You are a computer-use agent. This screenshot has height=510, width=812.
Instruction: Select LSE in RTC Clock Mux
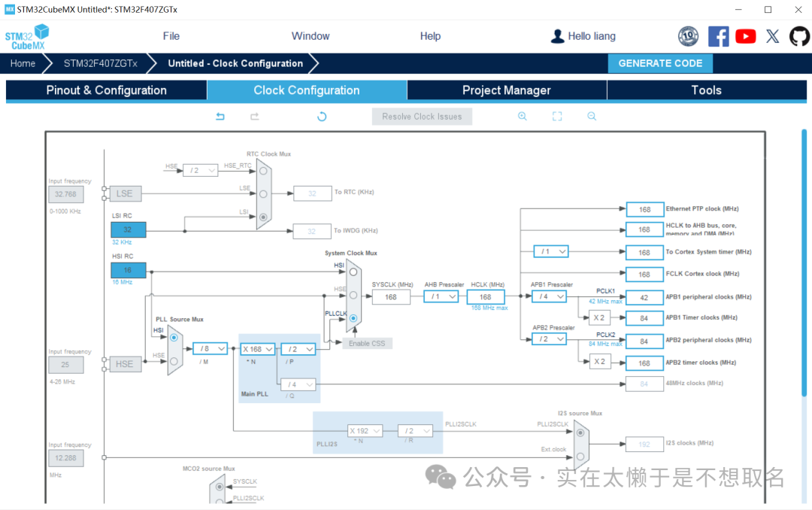(x=262, y=193)
